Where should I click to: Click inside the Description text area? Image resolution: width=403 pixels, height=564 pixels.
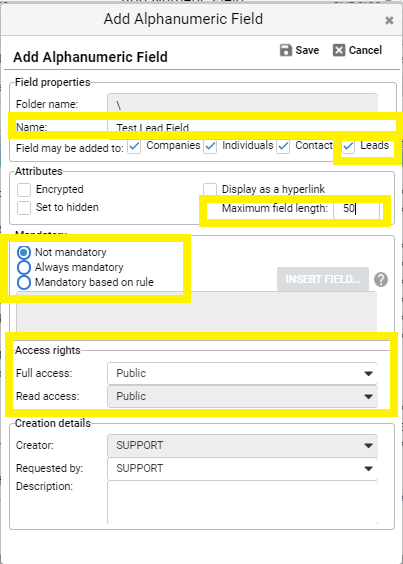(243, 503)
